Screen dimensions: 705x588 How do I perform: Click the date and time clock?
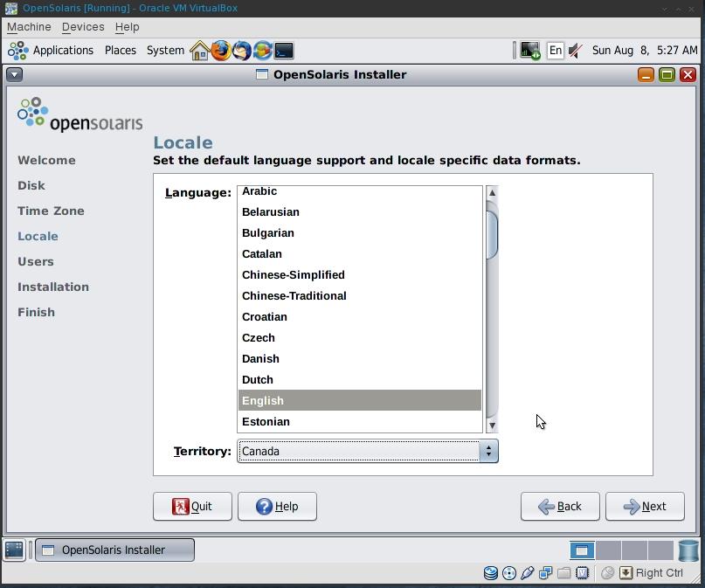click(x=645, y=51)
